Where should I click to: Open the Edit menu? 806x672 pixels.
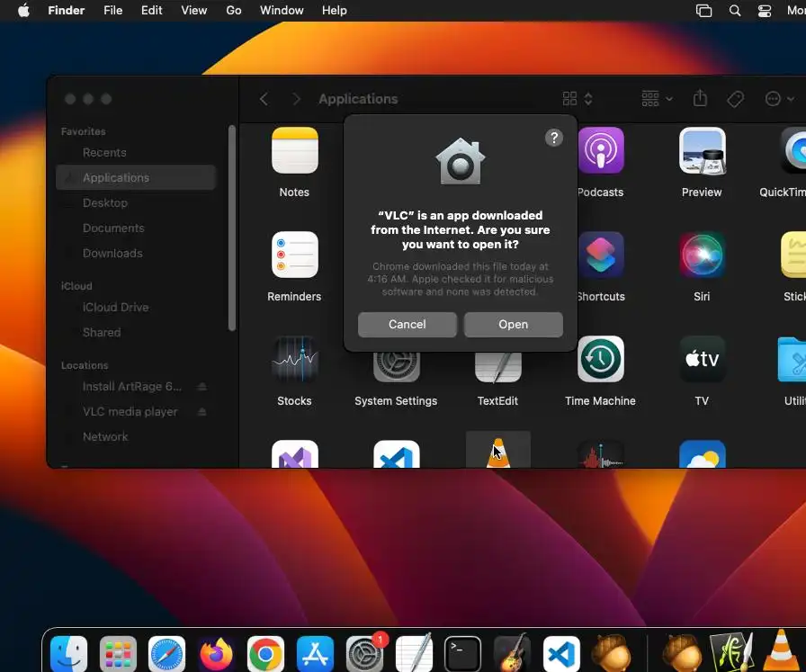click(x=152, y=10)
